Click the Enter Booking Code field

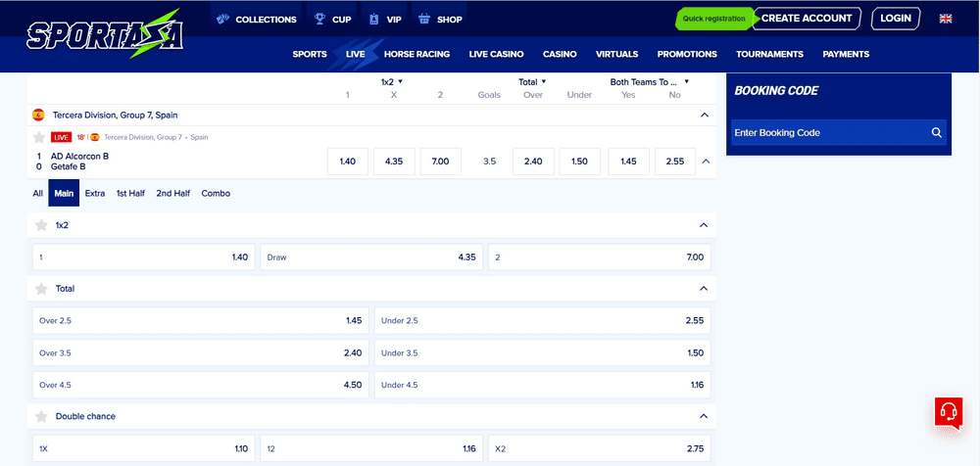point(839,132)
